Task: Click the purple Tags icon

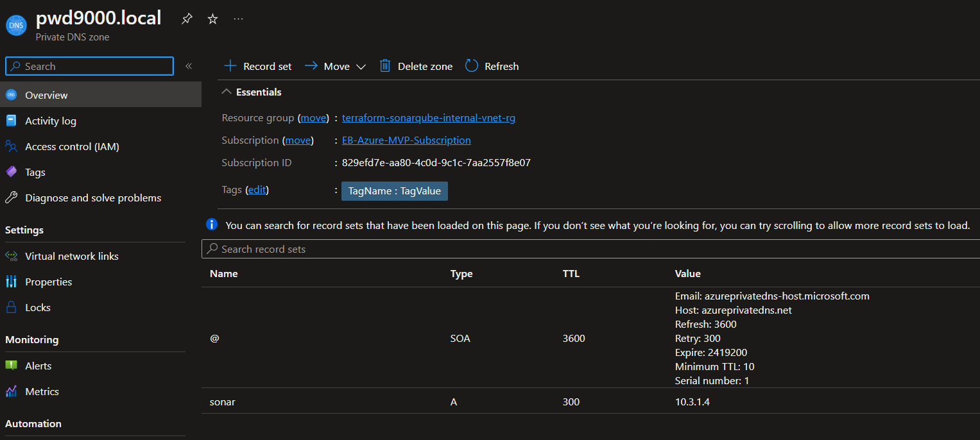Action: click(x=11, y=172)
